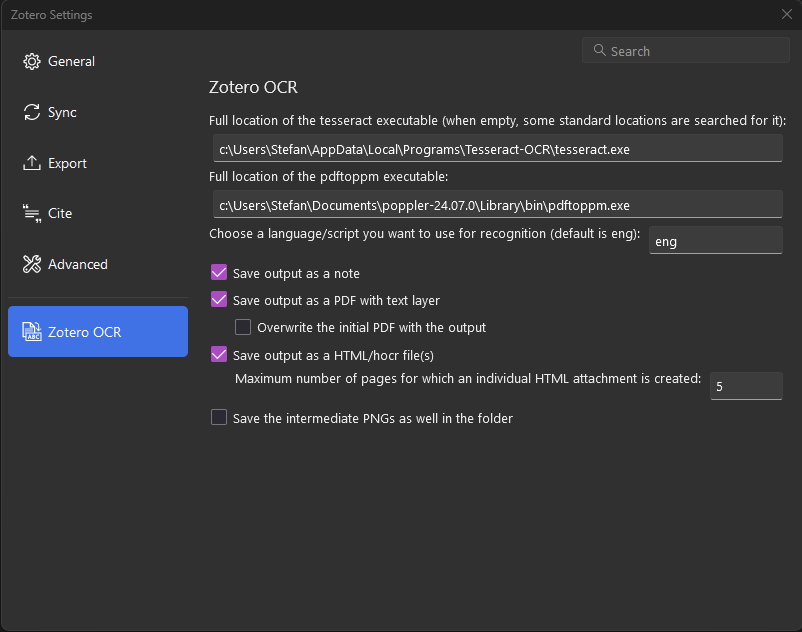Click the Export upload icon
This screenshot has height=632, width=802.
click(32, 163)
